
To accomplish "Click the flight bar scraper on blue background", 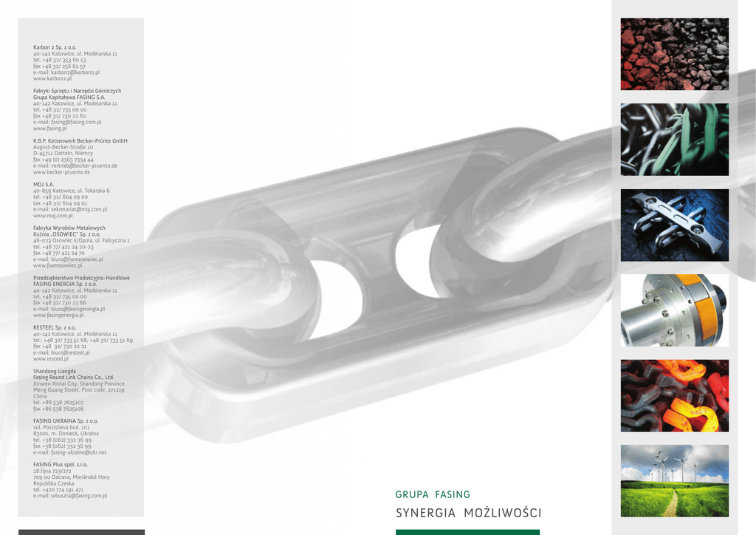I will click(x=675, y=225).
